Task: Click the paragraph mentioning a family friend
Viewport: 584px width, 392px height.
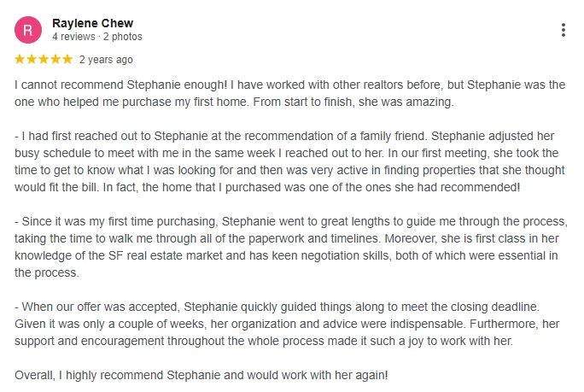Action: 289,161
